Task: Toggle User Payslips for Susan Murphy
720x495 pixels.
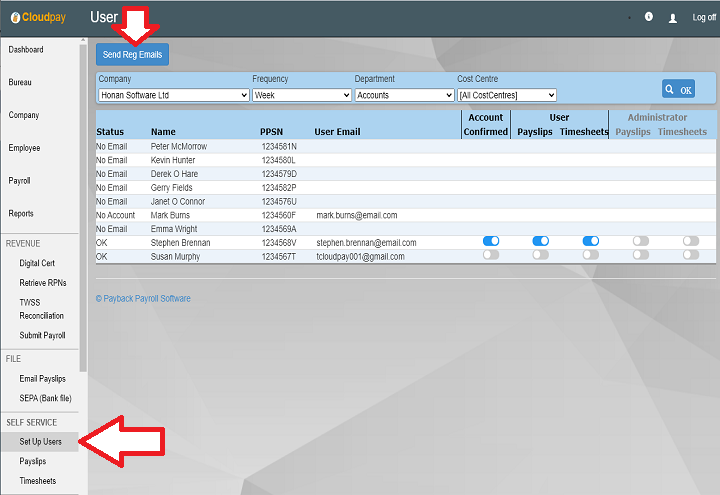Action: click(540, 256)
